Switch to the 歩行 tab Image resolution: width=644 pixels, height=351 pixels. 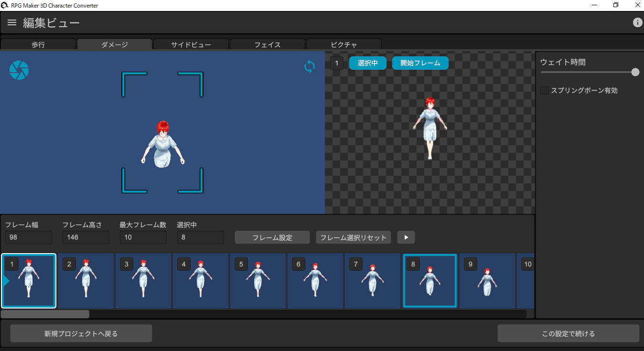[x=38, y=44]
